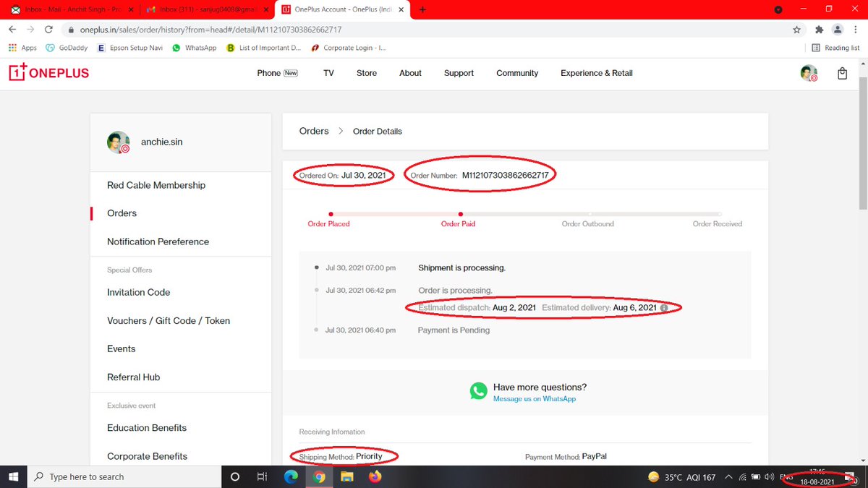Open Vouchers / Gift Code / Token
Viewport: 868px width, 488px height.
tap(169, 320)
